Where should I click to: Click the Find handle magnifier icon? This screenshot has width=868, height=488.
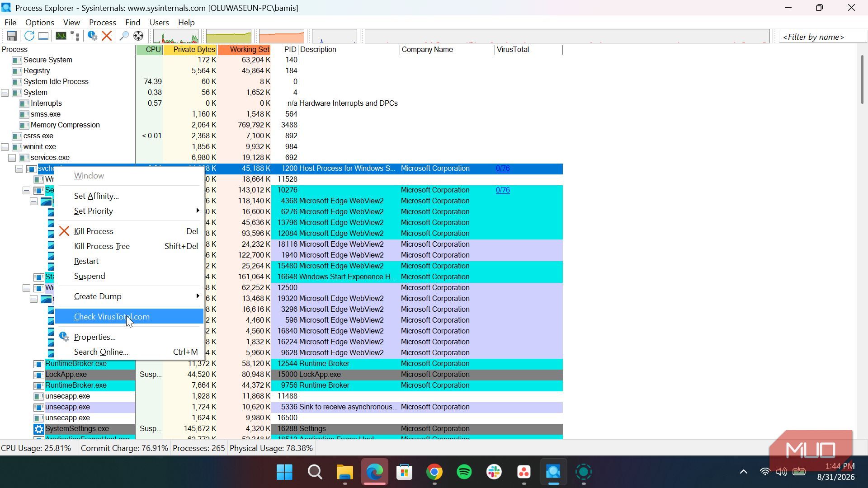tap(124, 36)
